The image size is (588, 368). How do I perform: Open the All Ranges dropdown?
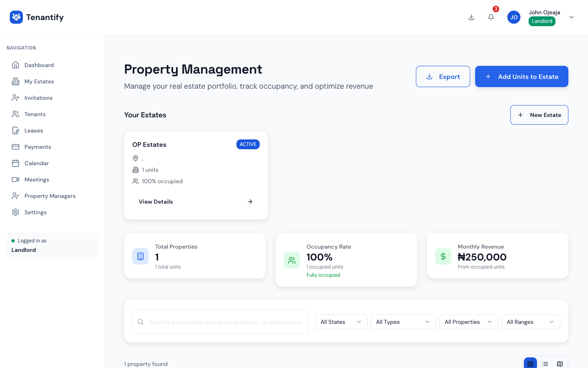pos(531,322)
